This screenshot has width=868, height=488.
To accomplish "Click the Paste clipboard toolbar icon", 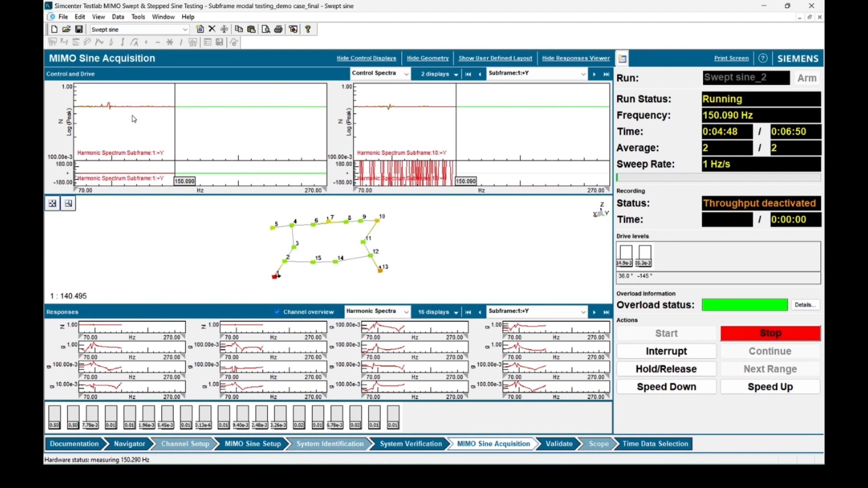I will 252,29.
